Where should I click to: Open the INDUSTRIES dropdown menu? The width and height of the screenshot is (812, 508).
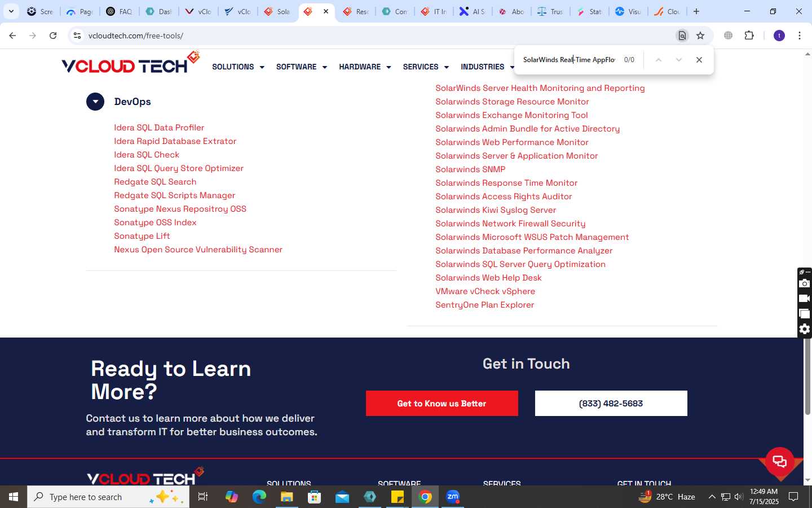pos(487,67)
